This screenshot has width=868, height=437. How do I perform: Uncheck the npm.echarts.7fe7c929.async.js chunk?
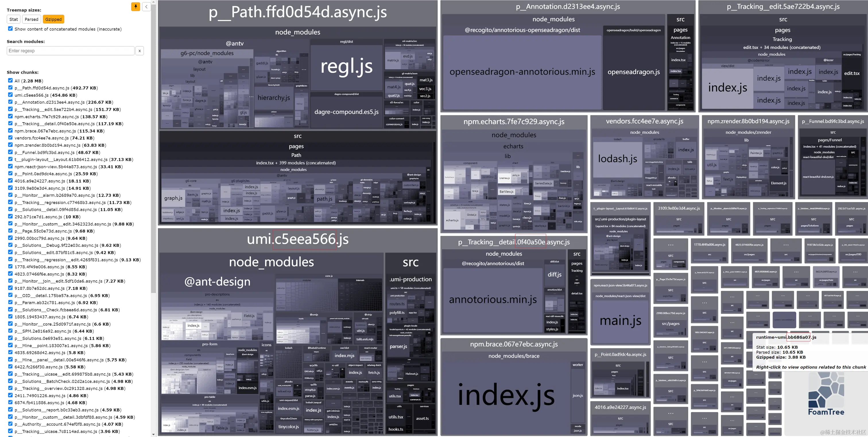10,116
